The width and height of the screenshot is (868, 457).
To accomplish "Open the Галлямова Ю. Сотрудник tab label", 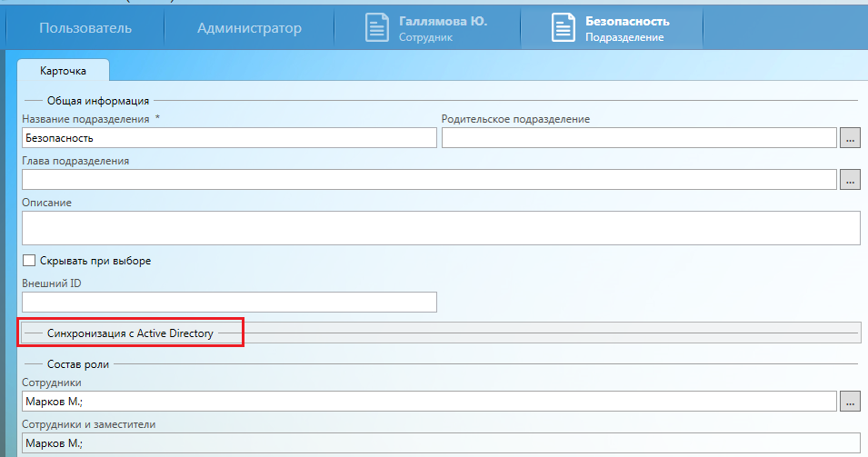I will [x=443, y=28].
